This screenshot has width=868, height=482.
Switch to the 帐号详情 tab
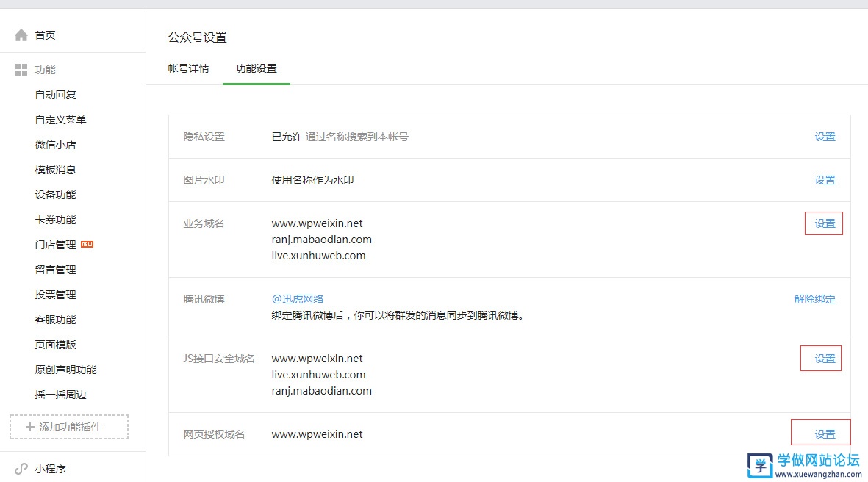188,68
